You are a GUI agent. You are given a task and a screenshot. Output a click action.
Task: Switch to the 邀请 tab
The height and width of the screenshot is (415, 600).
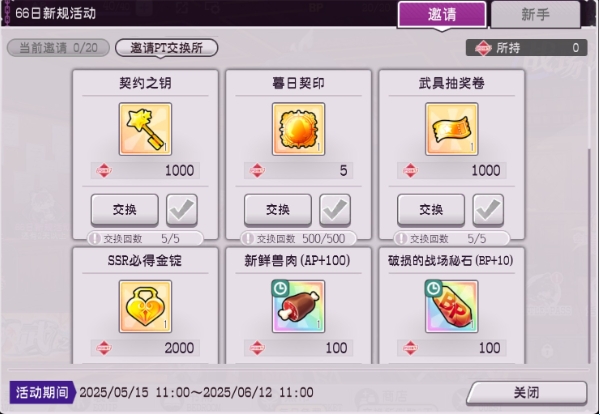pos(442,15)
